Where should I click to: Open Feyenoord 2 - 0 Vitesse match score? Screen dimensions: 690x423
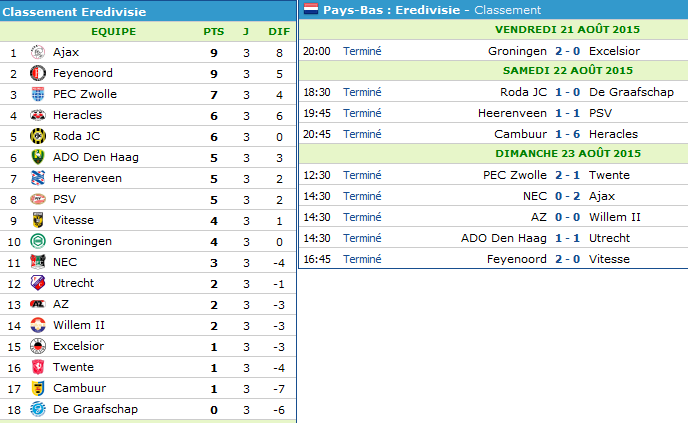tap(568, 259)
